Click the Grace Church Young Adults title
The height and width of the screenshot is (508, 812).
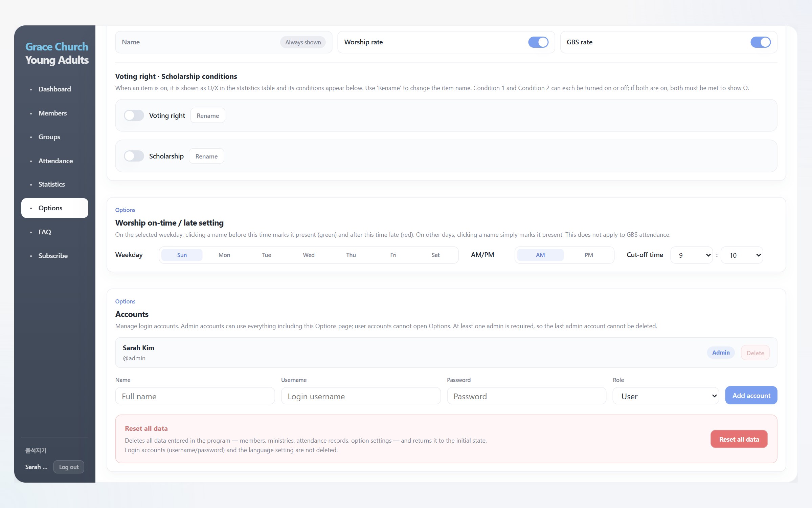[x=57, y=53]
